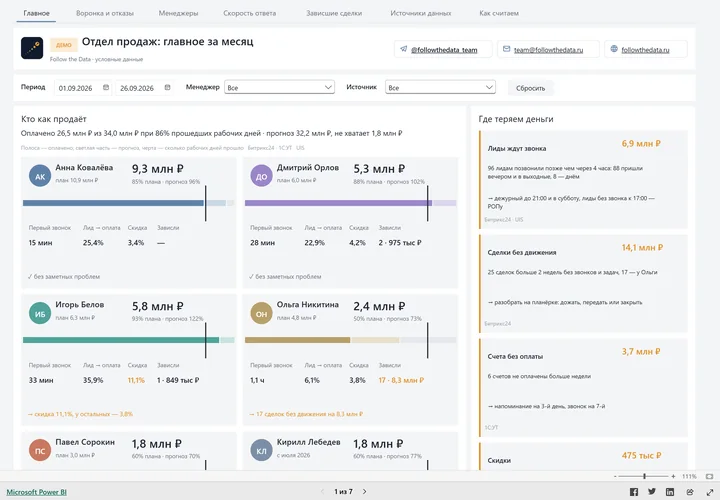
Task: Click the fit to page icon
Action: click(709, 477)
